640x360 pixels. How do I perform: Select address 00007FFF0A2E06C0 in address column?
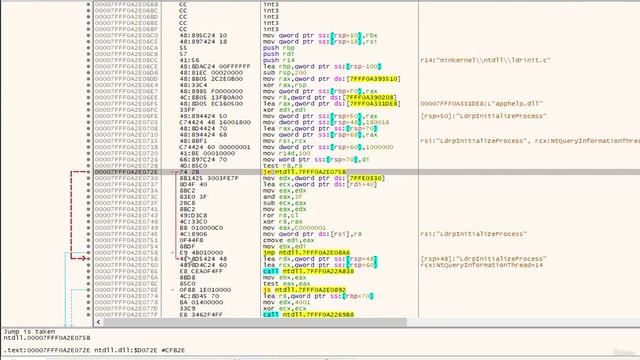(x=127, y=36)
